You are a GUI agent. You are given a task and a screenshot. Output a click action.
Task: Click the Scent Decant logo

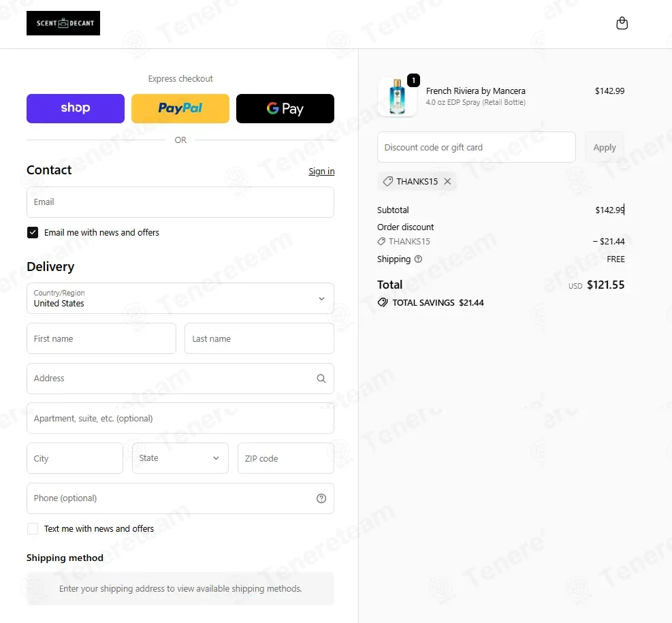63,23
